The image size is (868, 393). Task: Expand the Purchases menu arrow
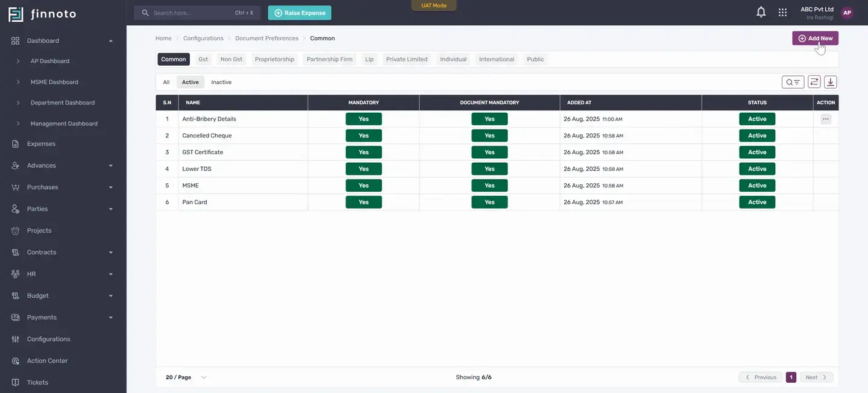point(111,187)
